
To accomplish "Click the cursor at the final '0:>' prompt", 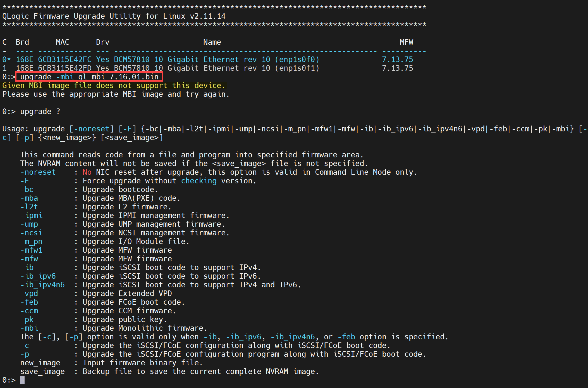I will pyautogui.click(x=22, y=380).
